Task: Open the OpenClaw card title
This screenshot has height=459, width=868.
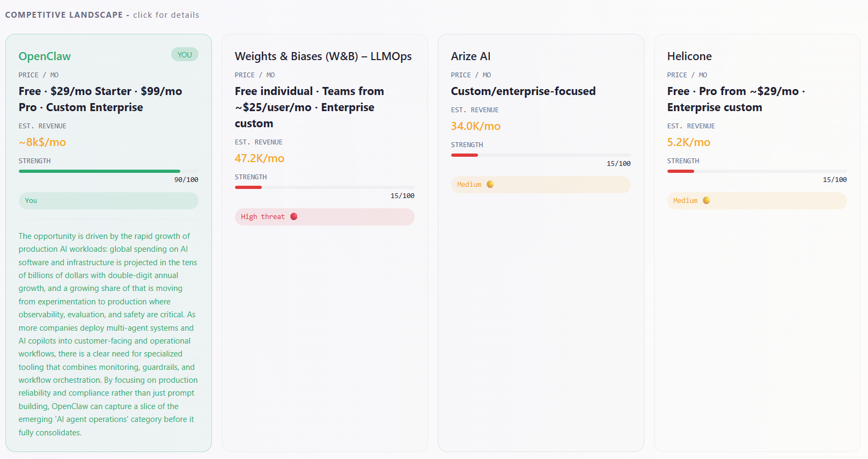Action: click(45, 56)
